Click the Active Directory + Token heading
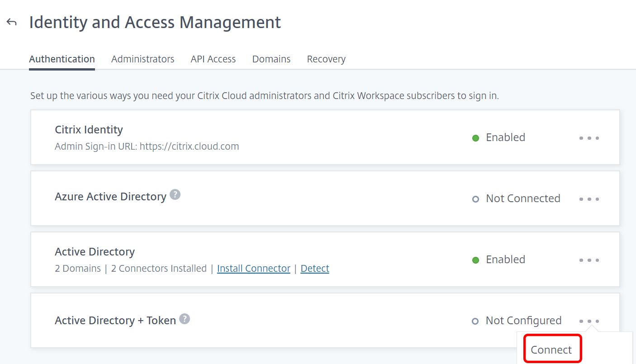This screenshot has height=364, width=636. 115,321
